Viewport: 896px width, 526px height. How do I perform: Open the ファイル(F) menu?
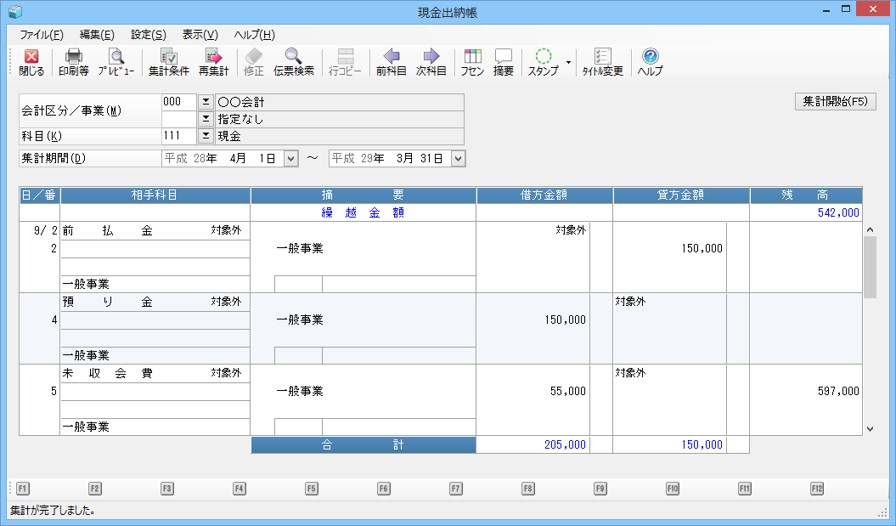coord(41,35)
